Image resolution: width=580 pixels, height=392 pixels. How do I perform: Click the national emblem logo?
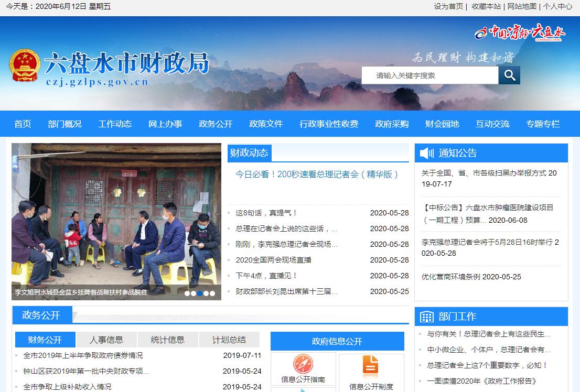click(24, 66)
